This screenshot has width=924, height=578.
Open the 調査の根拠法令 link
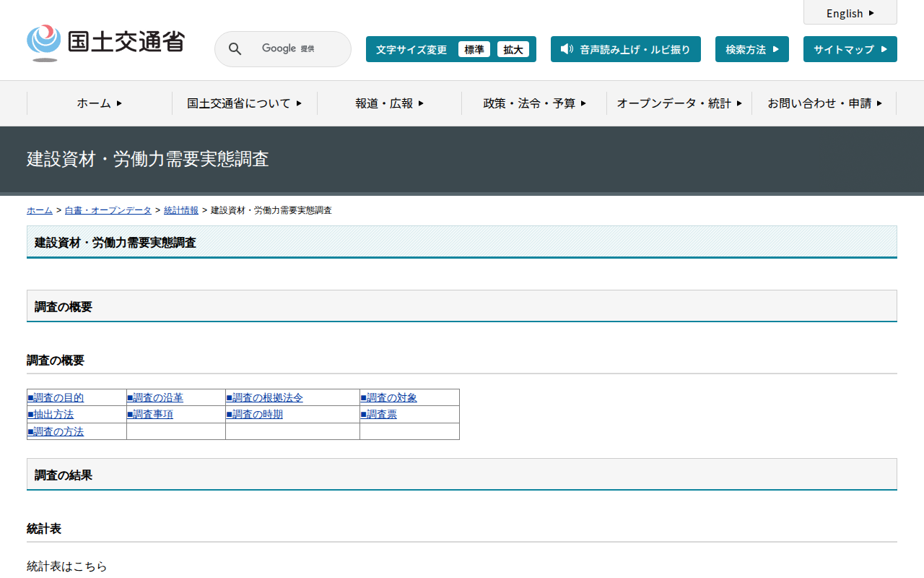click(267, 397)
